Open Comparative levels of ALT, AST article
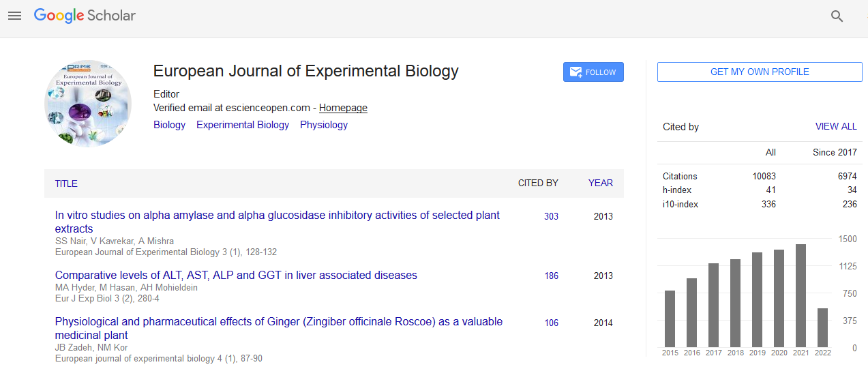The image size is (868, 369). 236,276
